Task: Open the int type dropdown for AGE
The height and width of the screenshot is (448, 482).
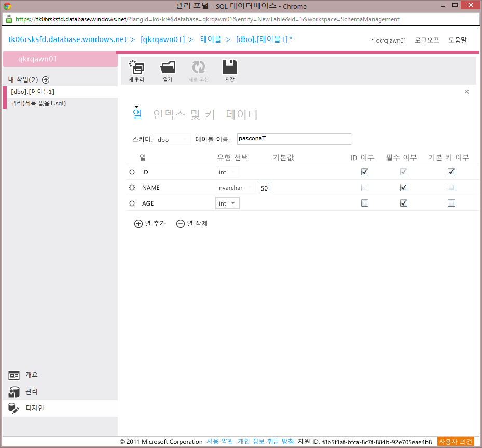Action: [227, 203]
